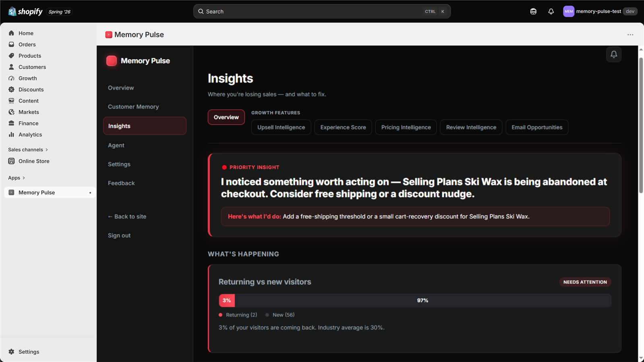Click the Returning vs new visitors heading
Viewport: 644px width, 362px height.
pyautogui.click(x=265, y=282)
